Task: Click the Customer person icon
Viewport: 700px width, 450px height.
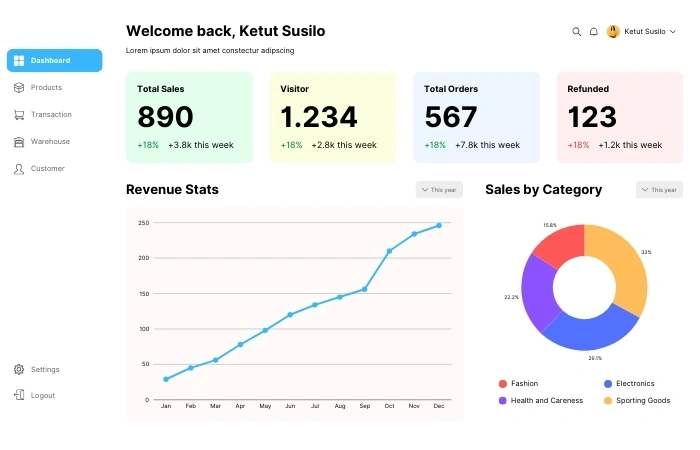Action: point(19,169)
